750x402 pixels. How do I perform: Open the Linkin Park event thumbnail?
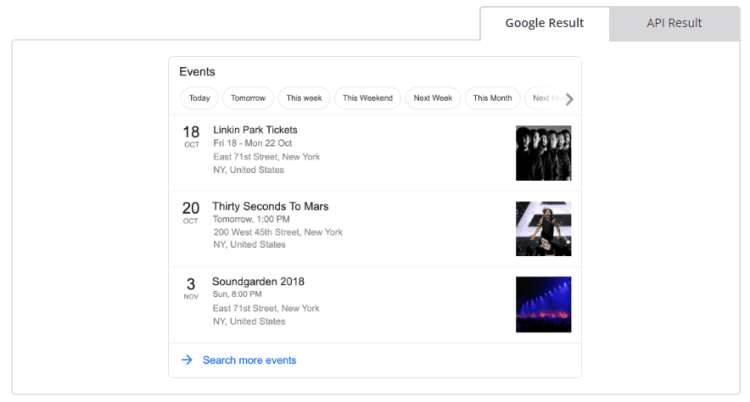[543, 153]
